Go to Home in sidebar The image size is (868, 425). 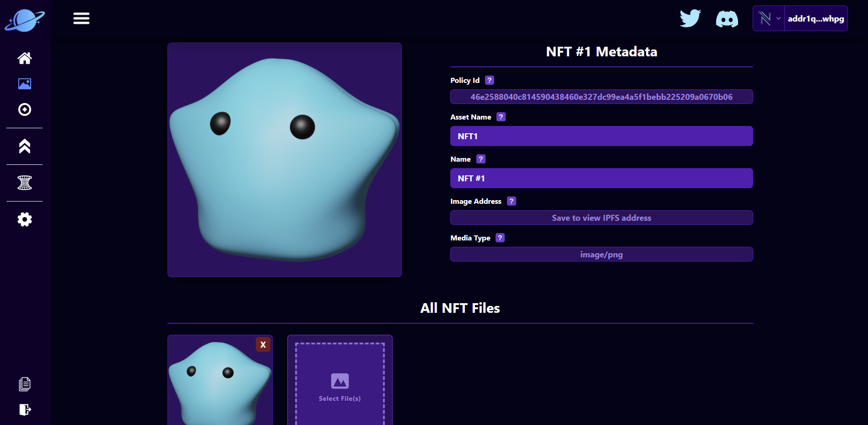[25, 58]
